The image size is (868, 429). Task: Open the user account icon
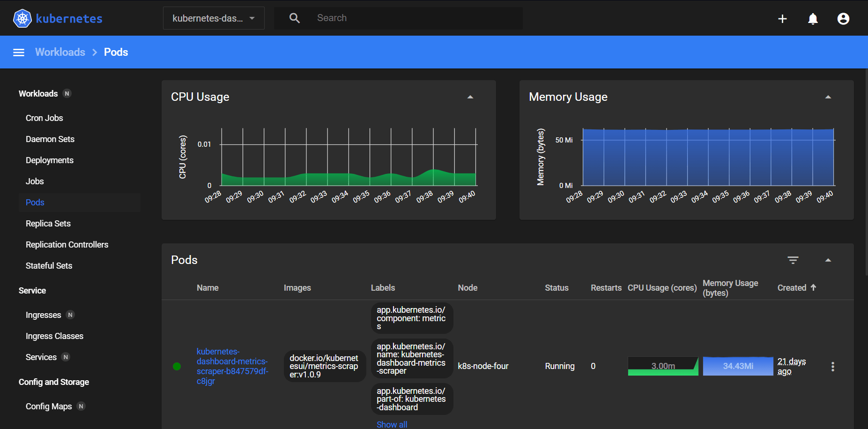pos(843,19)
